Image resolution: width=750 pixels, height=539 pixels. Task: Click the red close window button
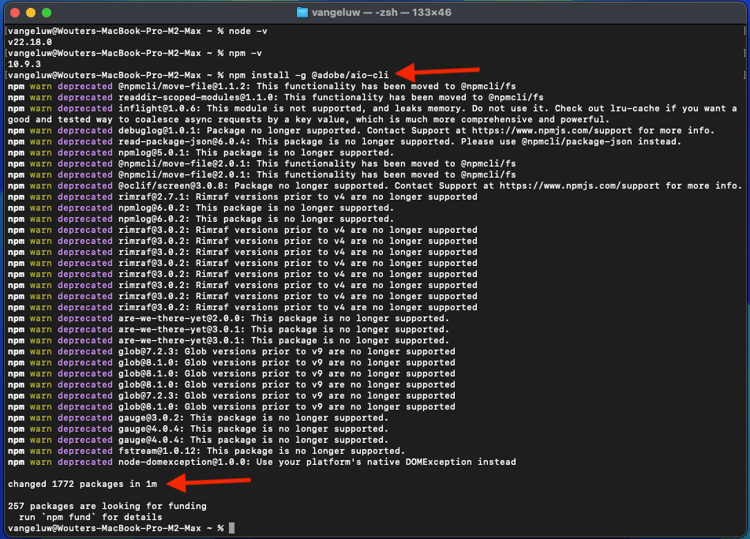tap(15, 12)
